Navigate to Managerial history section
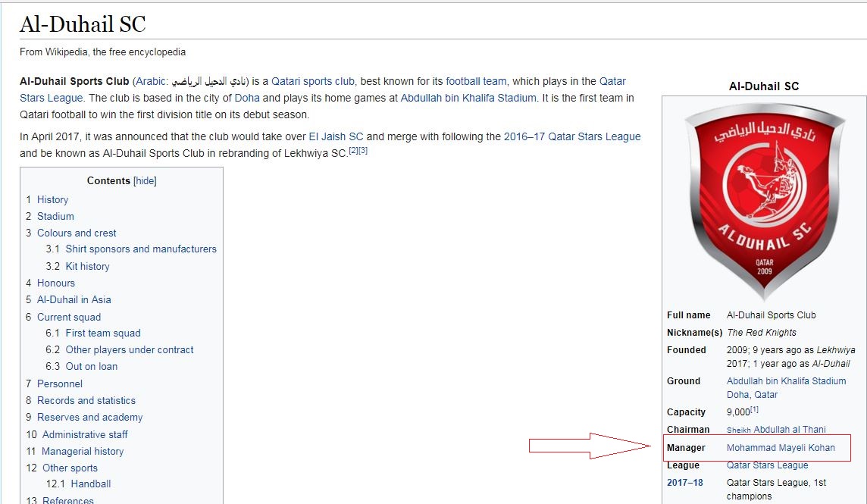867x504 pixels. [x=83, y=451]
